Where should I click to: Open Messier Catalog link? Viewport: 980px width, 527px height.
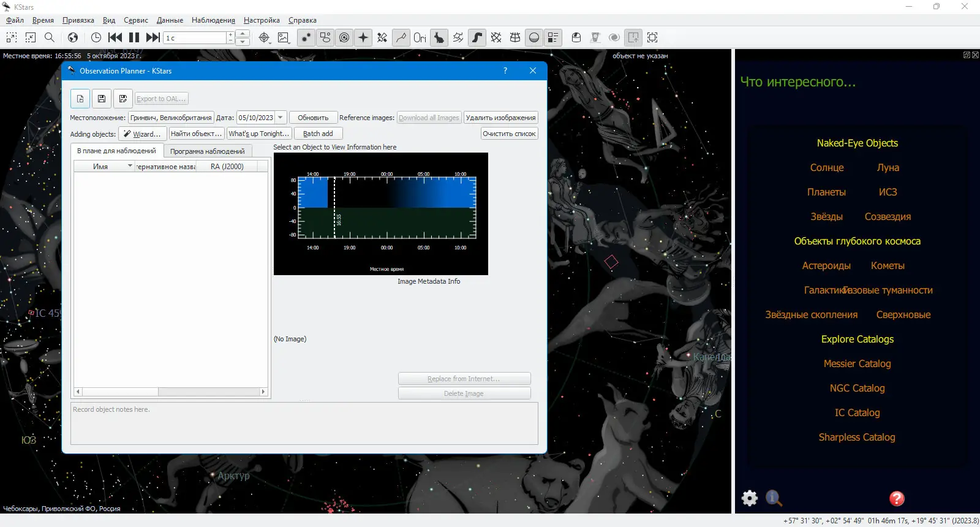coord(858,364)
